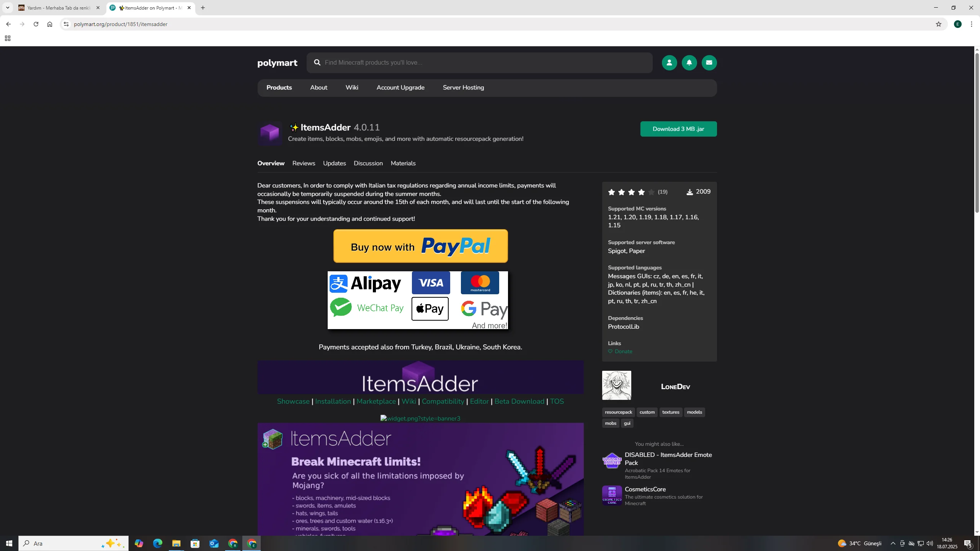Open the tab search dropdown arrow
980x551 pixels.
[x=8, y=8]
